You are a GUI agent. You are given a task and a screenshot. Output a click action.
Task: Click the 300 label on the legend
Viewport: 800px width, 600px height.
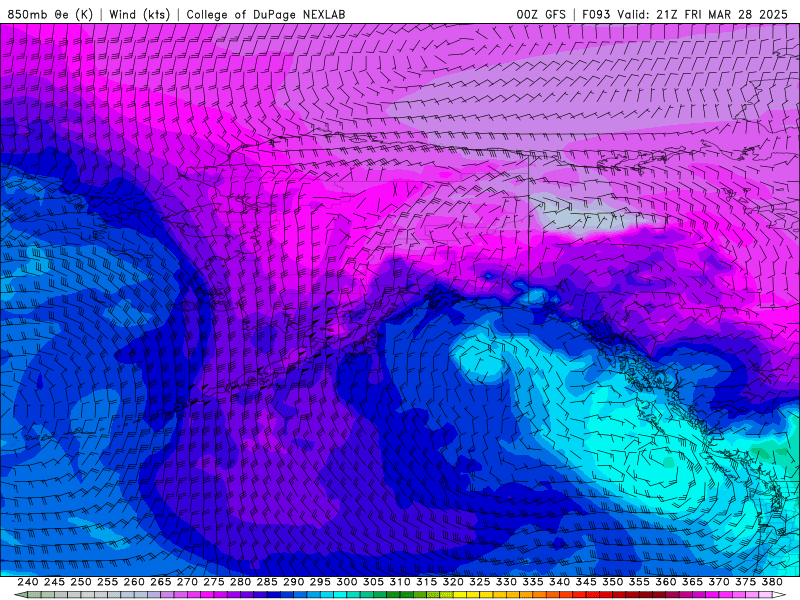click(346, 582)
